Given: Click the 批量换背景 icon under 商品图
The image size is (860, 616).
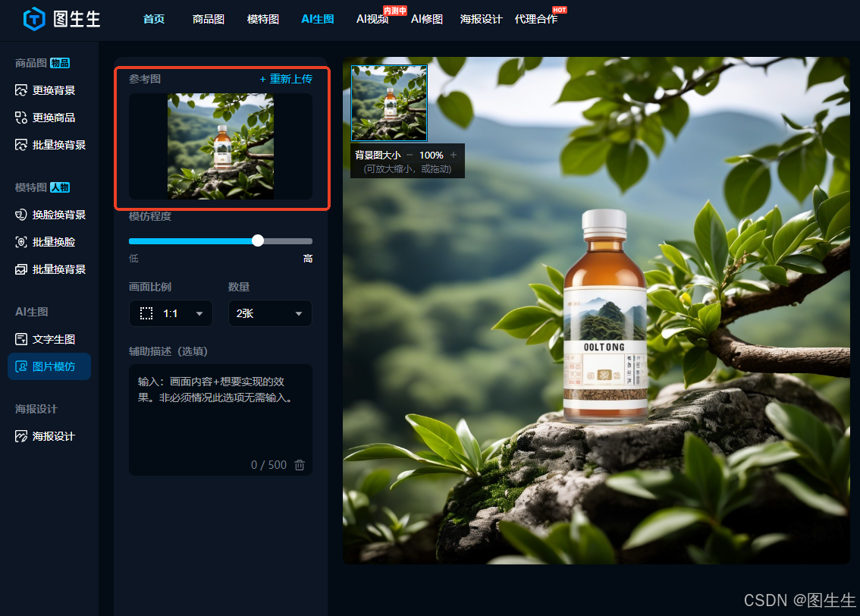Looking at the screenshot, I should point(20,145).
